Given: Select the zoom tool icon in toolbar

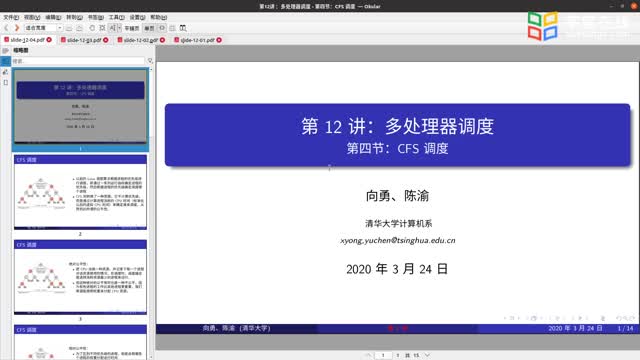Looking at the screenshot, I should (102, 28).
